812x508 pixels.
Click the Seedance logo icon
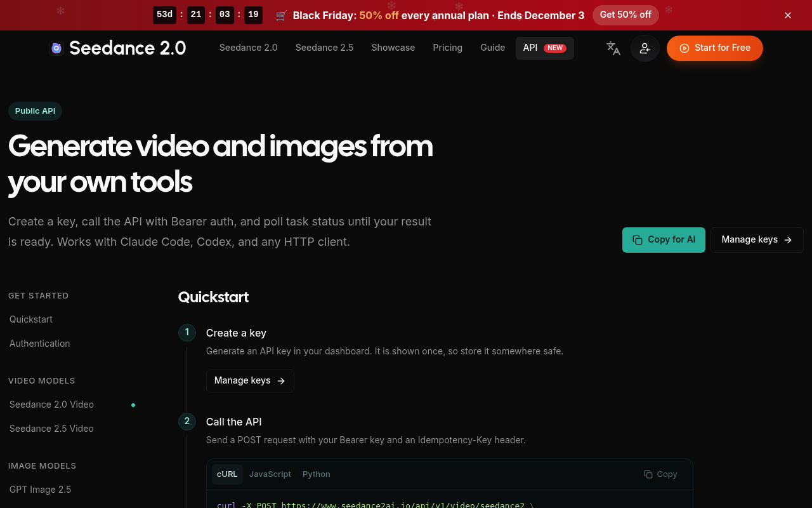[56, 48]
